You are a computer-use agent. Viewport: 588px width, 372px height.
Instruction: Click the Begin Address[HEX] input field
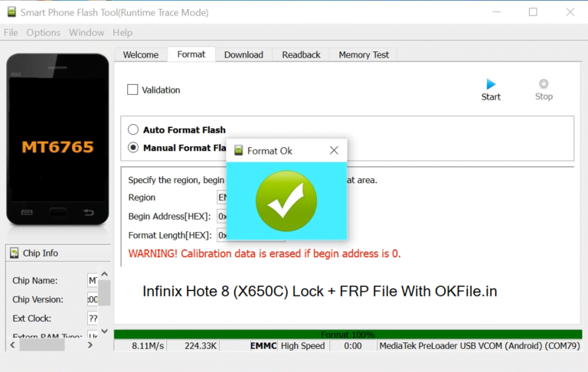point(222,217)
